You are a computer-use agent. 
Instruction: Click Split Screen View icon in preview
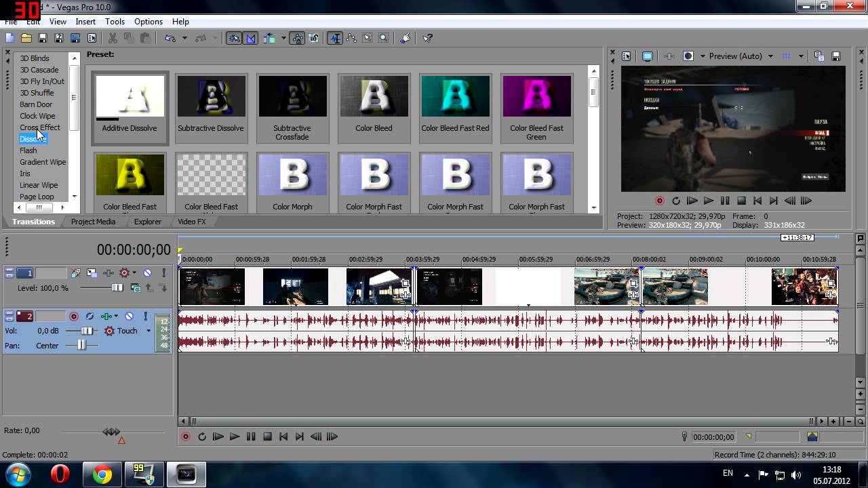tap(688, 56)
